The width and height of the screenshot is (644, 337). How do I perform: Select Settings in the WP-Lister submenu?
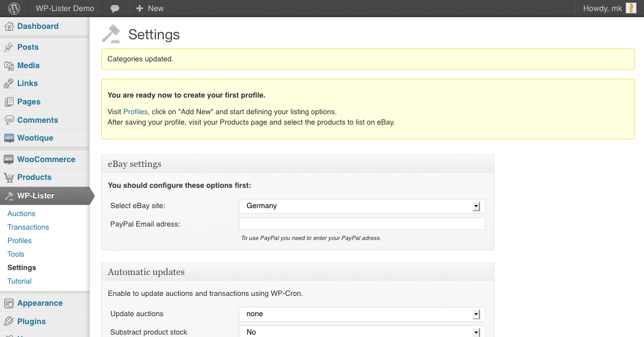21,268
